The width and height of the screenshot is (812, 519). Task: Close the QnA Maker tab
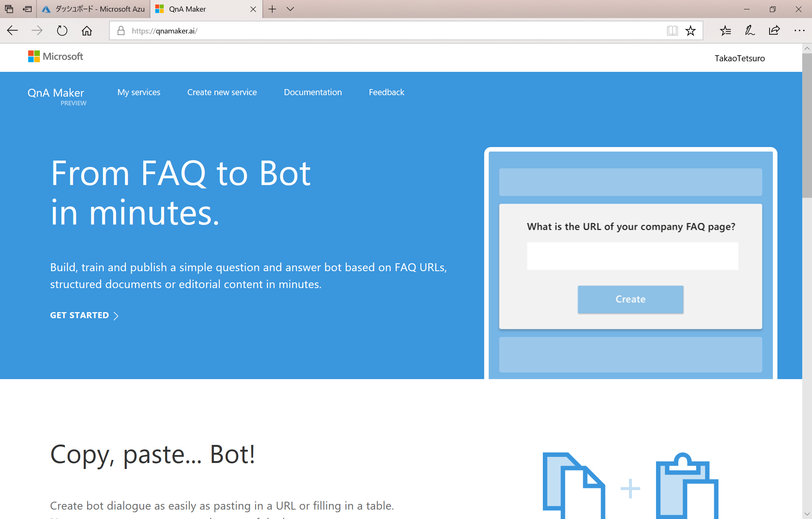(x=253, y=9)
